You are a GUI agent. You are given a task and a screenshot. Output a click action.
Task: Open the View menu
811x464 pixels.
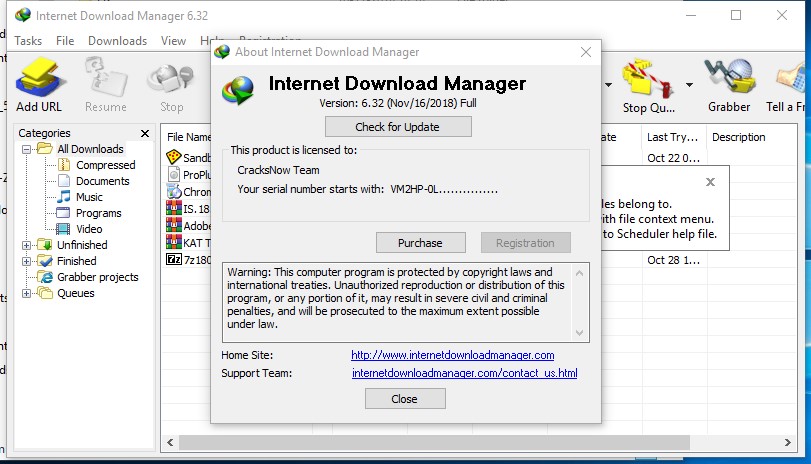173,41
